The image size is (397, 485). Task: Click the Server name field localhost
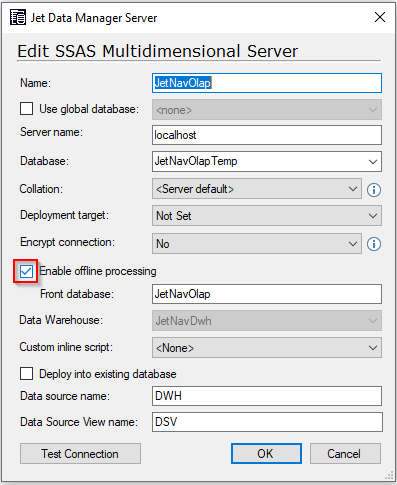[x=267, y=135]
